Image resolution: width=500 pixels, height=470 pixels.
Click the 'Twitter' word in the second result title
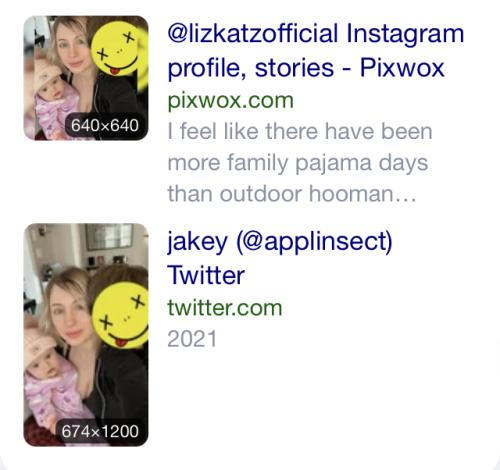pos(206,275)
